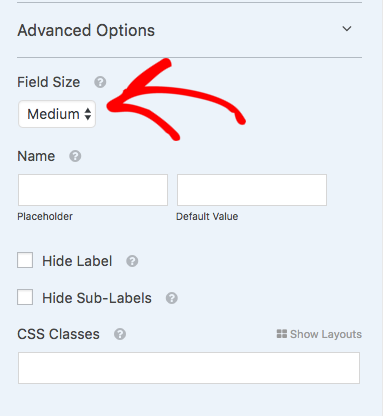Click inside the CSS Classes input field
The height and width of the screenshot is (416, 383).
(x=189, y=368)
